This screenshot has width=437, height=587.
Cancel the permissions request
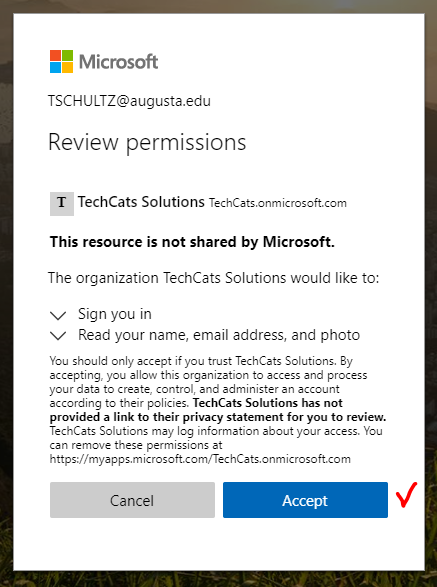132,500
